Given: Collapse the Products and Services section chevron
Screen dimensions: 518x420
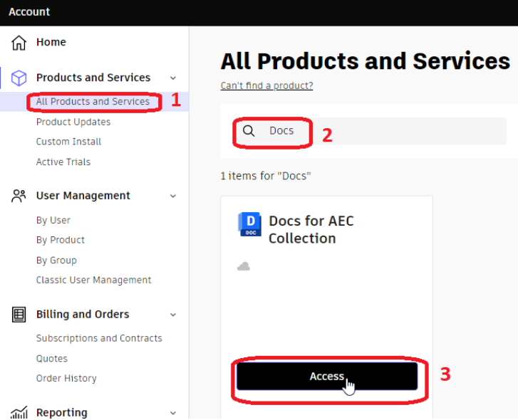Looking at the screenshot, I should 173,78.
